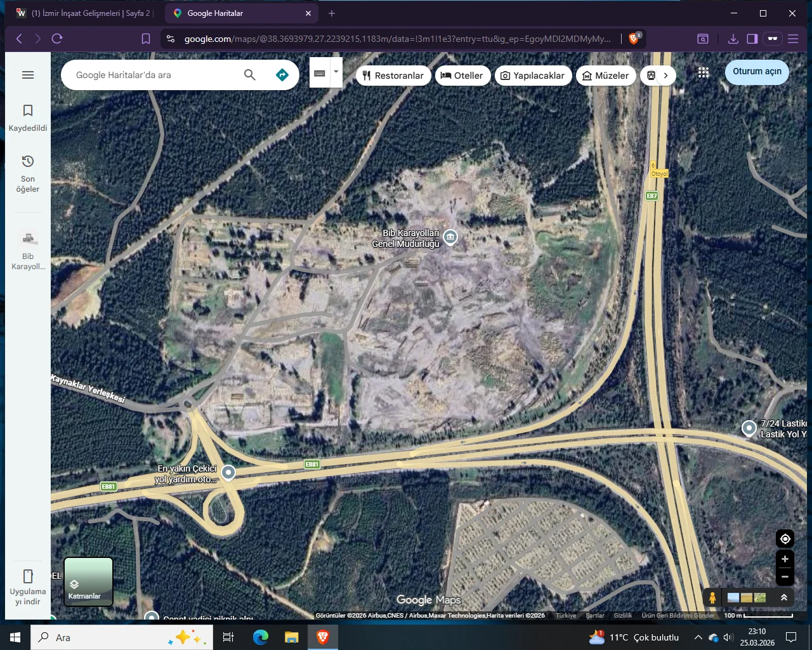
Task: Toggle the on-screen keyboard input tool
Action: click(320, 74)
